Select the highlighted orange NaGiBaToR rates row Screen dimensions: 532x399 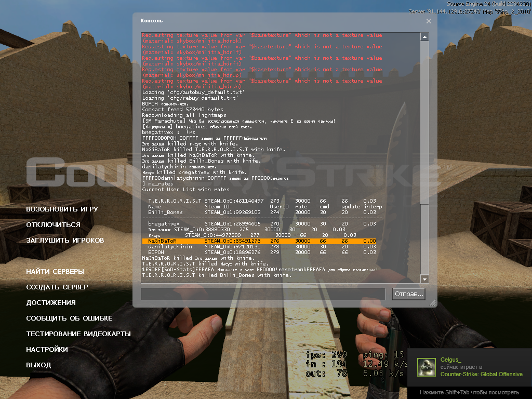tap(259, 241)
